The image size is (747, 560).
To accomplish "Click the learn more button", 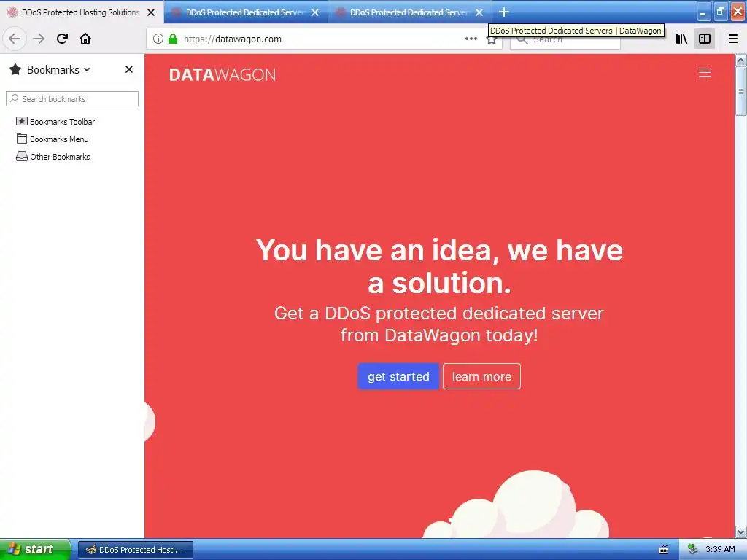I will [x=481, y=376].
